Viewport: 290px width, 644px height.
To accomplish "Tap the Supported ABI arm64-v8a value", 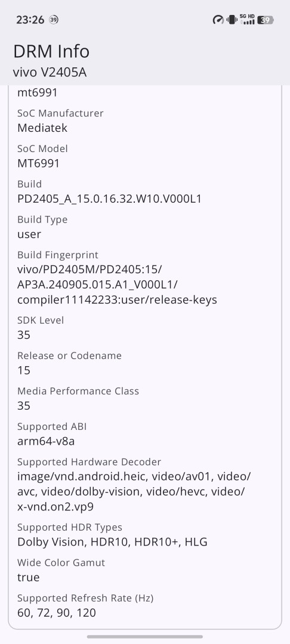I will click(x=46, y=441).
